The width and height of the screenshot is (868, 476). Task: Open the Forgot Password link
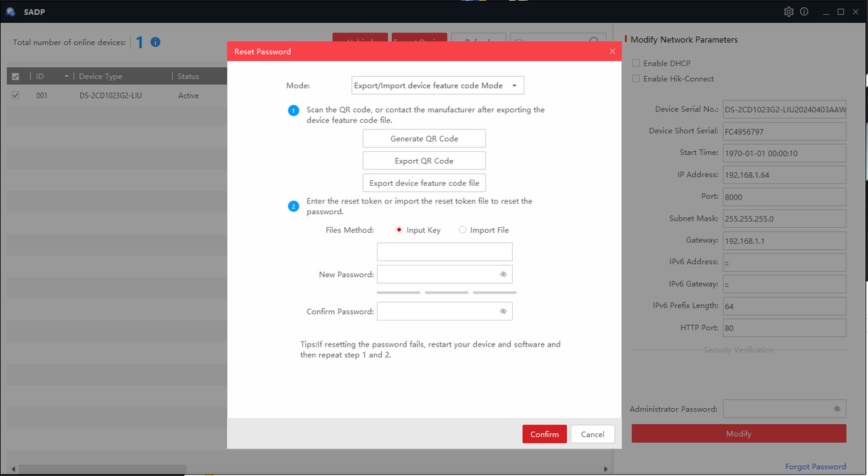[x=815, y=467]
